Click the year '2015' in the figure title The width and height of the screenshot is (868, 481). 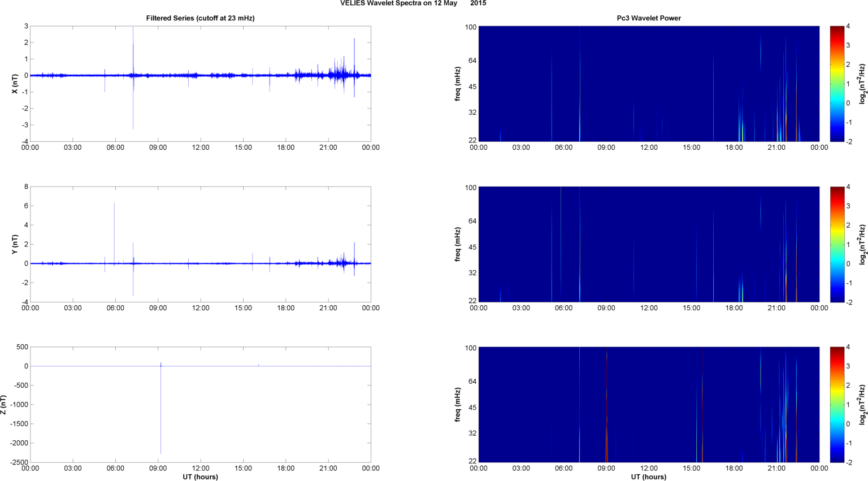point(478,3)
